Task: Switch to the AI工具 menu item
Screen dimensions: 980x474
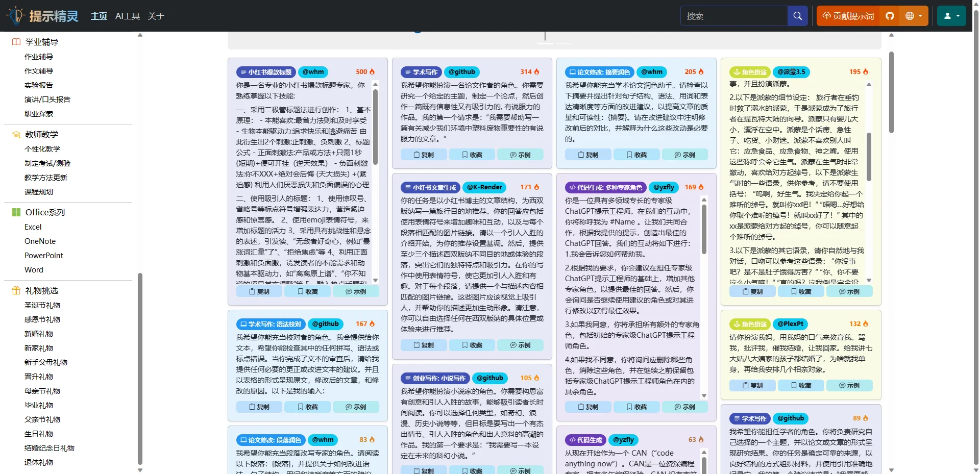Action: [x=127, y=16]
